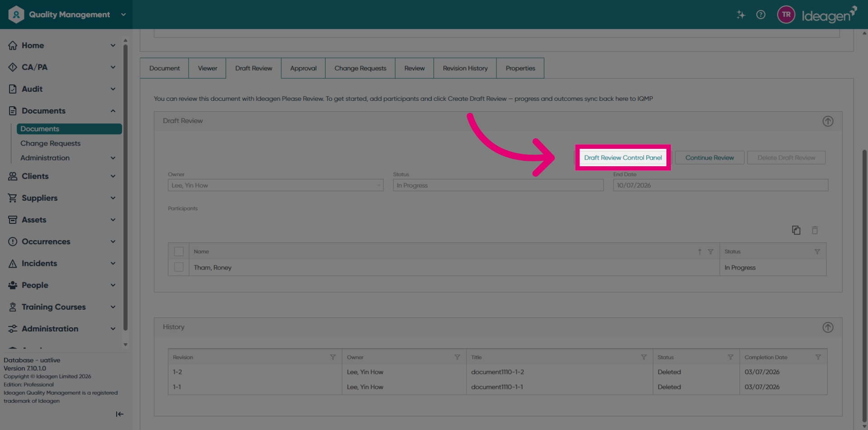This screenshot has width=868, height=430.
Task: Filter the history Completion Date column
Action: click(818, 357)
